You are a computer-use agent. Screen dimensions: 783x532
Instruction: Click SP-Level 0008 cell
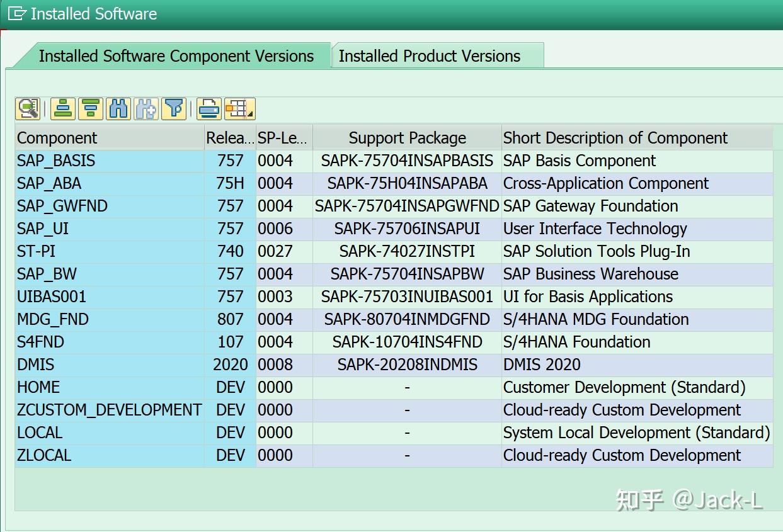[x=284, y=365]
